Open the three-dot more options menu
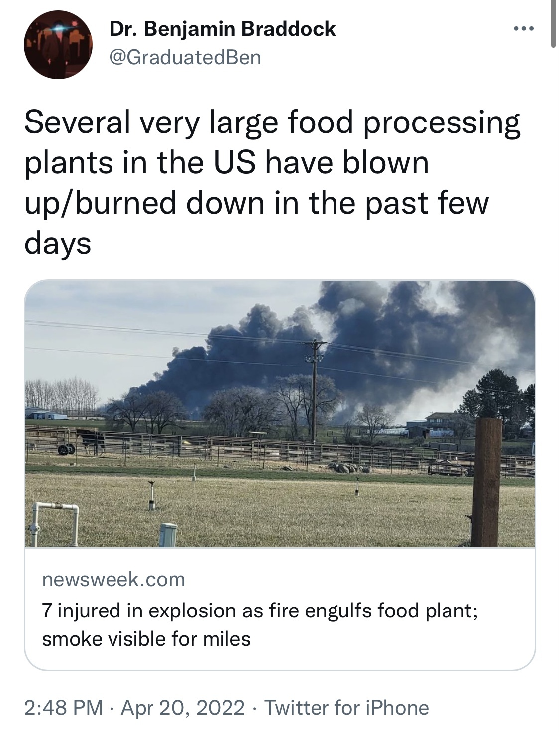This screenshot has height=732, width=560. click(x=524, y=29)
